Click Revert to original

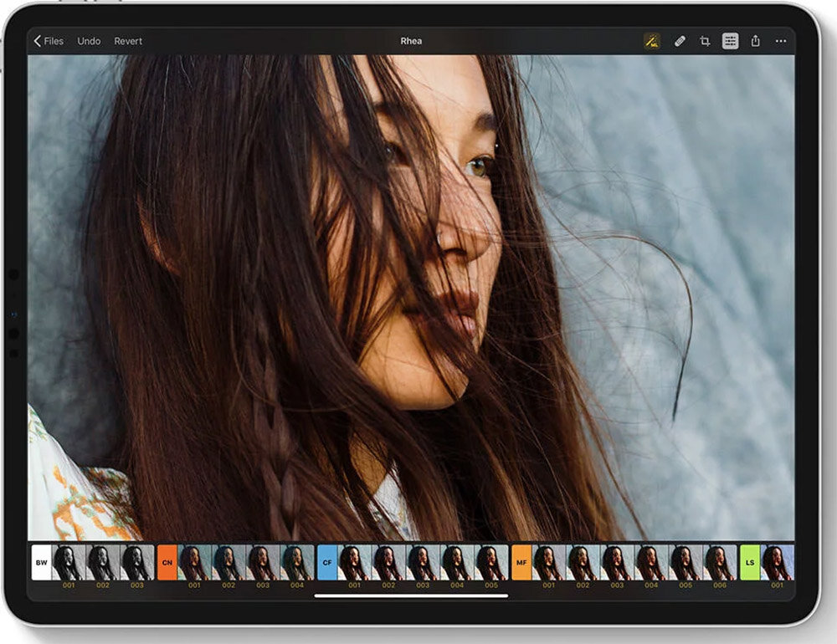click(x=128, y=41)
